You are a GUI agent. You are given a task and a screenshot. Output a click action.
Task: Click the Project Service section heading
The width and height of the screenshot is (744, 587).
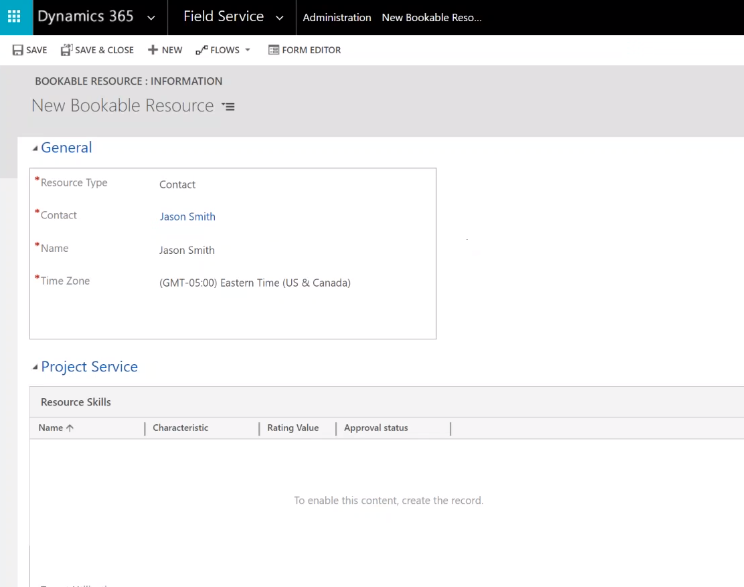click(x=89, y=367)
